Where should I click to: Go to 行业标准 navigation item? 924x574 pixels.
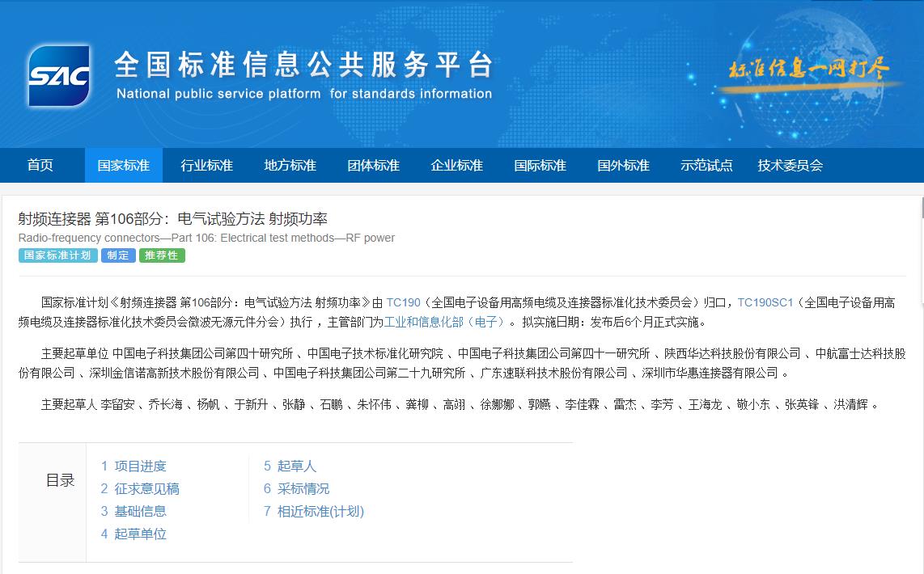pyautogui.click(x=207, y=166)
